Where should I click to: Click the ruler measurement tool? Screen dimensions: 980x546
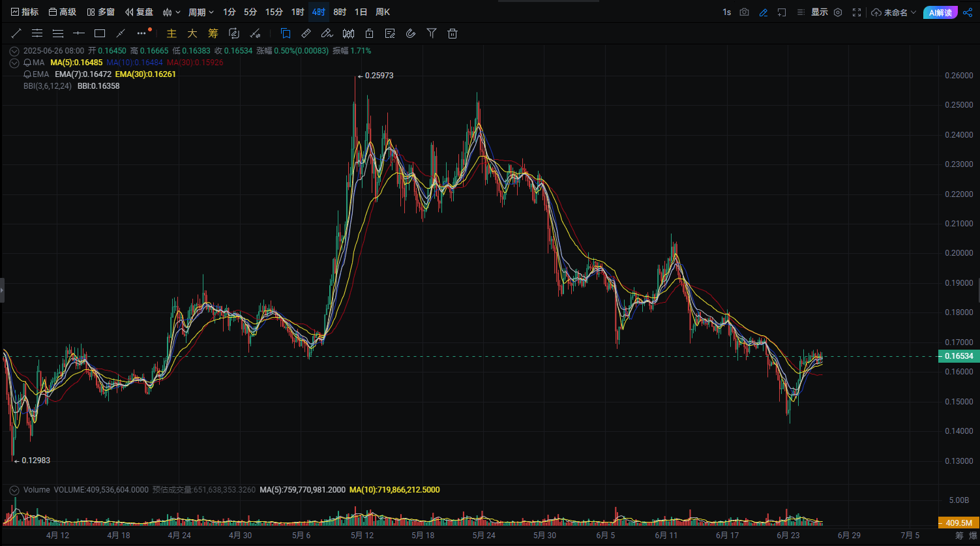[x=306, y=33]
